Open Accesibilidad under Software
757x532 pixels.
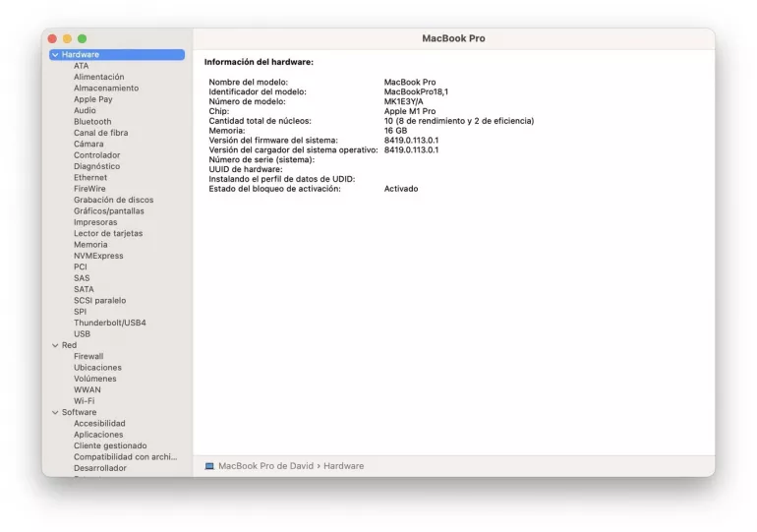click(99, 424)
